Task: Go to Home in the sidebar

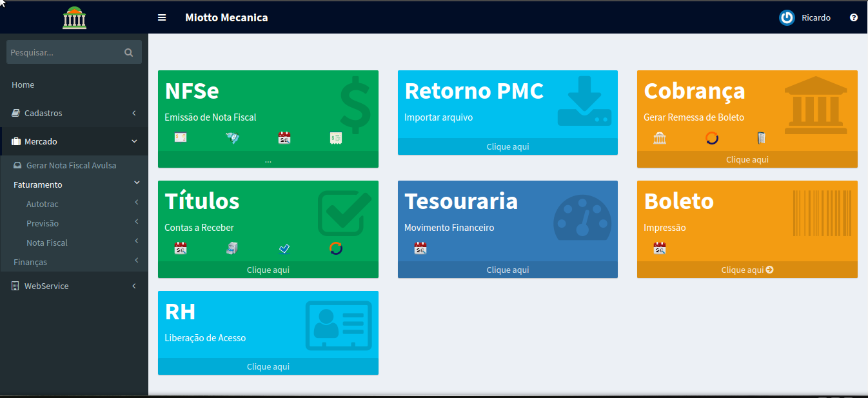Action: tap(74, 85)
